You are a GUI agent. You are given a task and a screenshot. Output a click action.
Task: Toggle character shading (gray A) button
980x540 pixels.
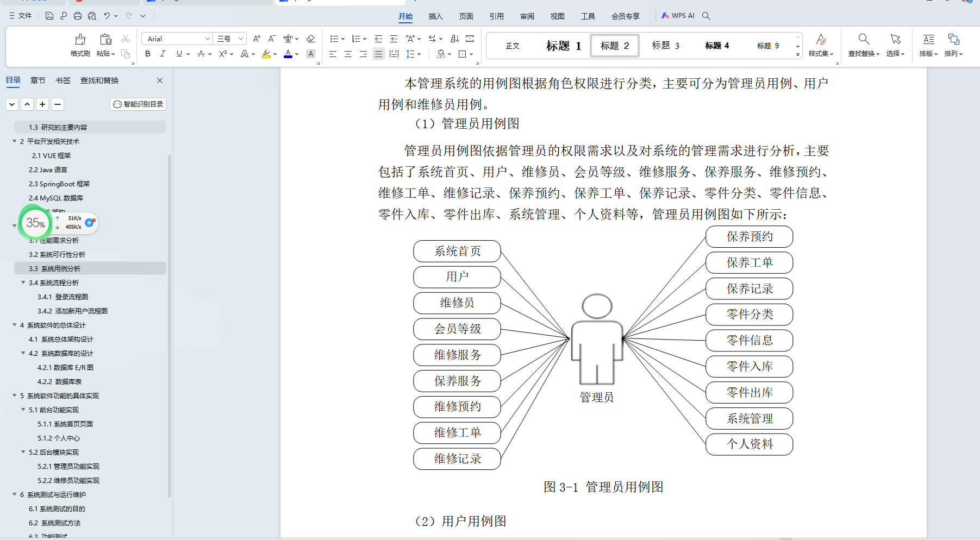click(311, 54)
